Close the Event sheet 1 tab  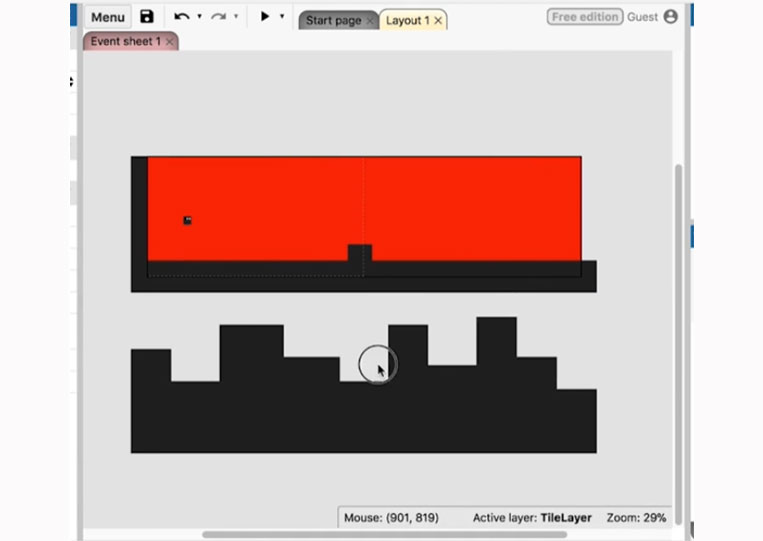(169, 42)
